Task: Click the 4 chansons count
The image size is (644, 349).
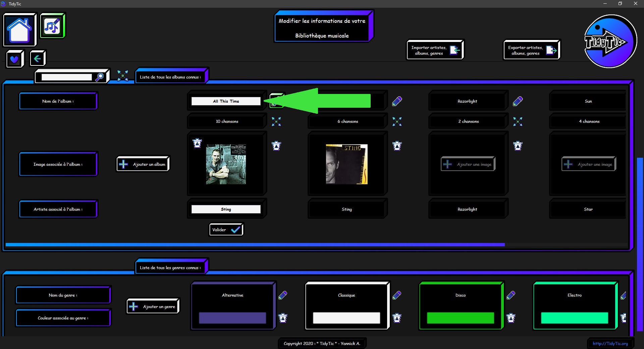Action: 589,121
